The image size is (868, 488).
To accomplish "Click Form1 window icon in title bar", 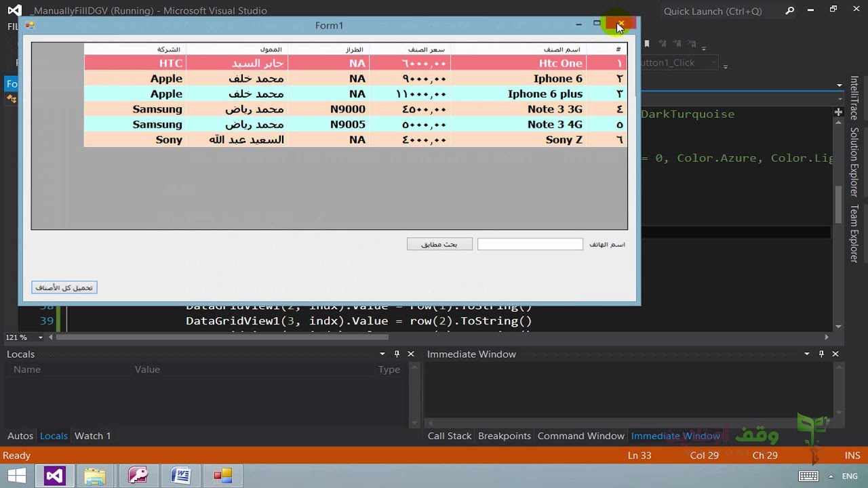I will (29, 25).
